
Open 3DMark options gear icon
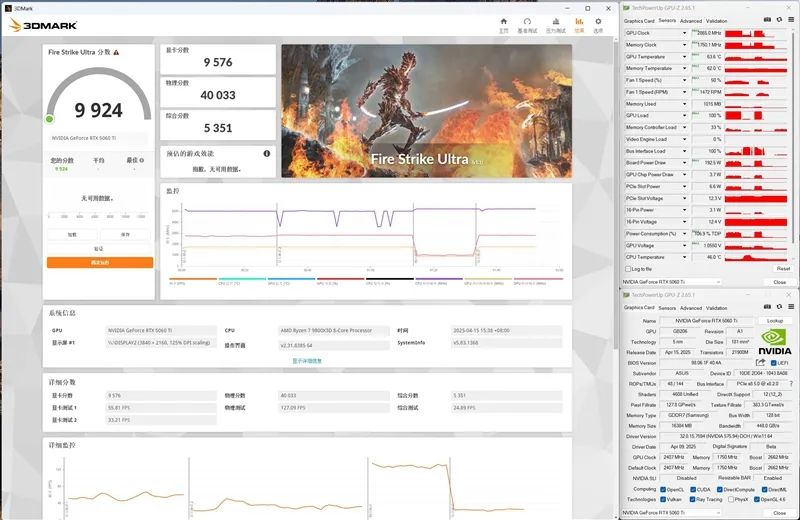pos(598,21)
